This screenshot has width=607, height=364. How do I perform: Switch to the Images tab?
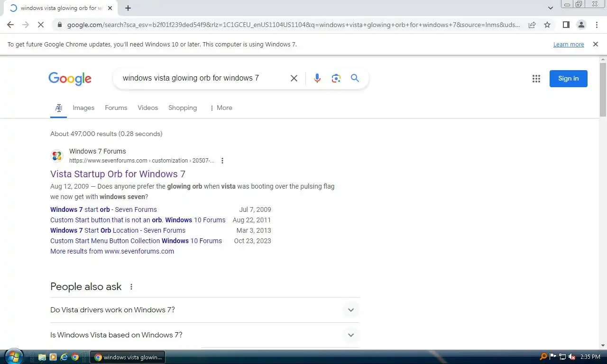[83, 108]
